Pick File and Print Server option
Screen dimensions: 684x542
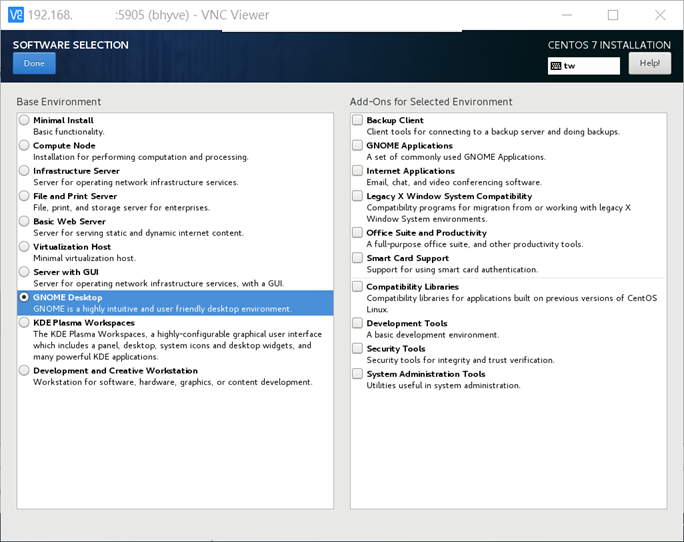click(x=24, y=196)
